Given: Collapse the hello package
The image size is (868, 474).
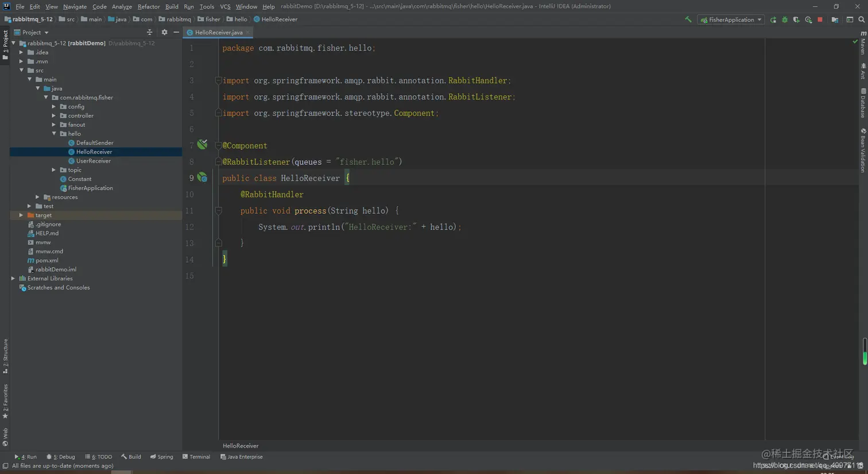Looking at the screenshot, I should click(x=54, y=134).
